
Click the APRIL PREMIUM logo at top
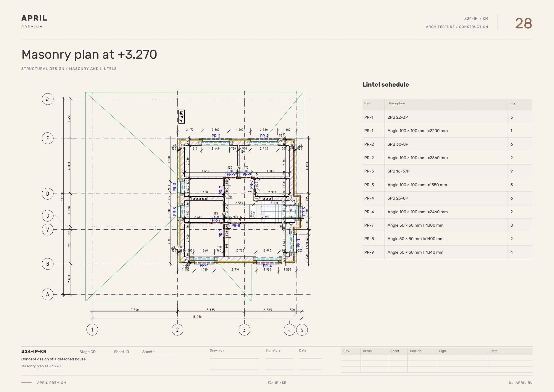[x=34, y=21]
